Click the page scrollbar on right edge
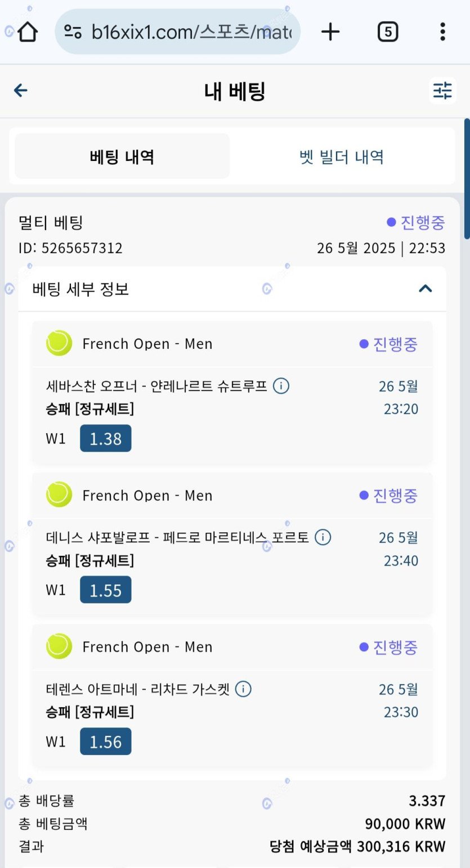 [x=467, y=179]
